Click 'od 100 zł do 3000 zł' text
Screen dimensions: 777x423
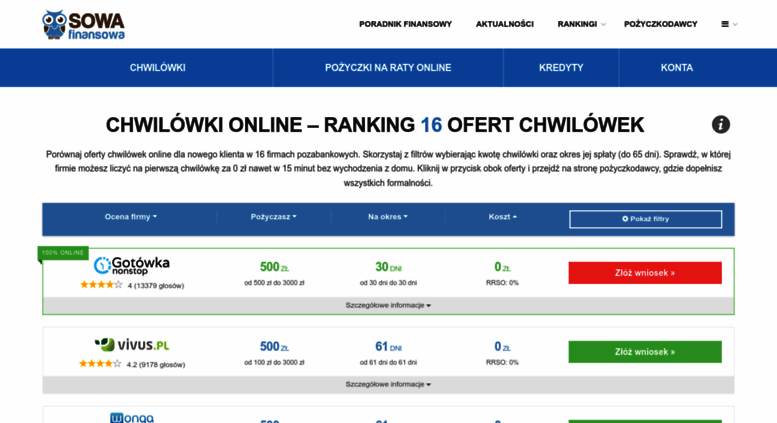274,363
